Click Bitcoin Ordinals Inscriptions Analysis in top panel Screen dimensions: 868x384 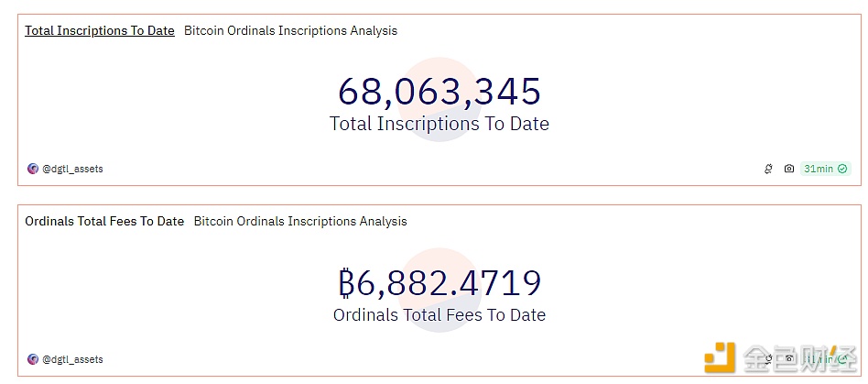point(290,30)
